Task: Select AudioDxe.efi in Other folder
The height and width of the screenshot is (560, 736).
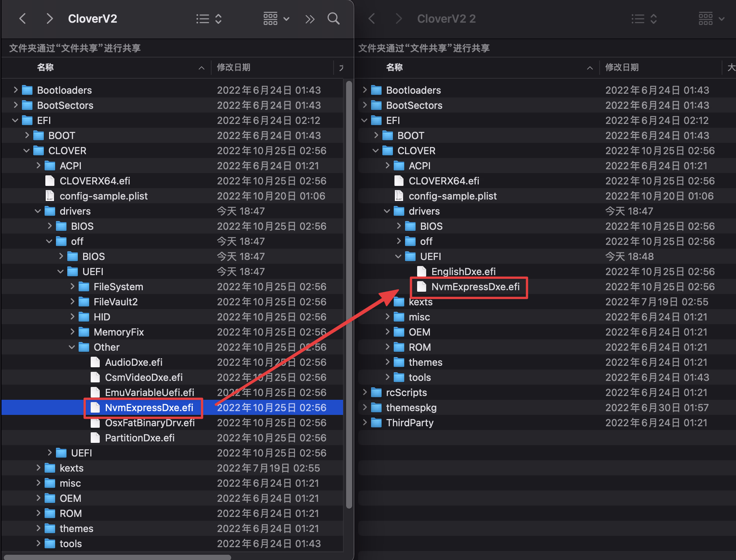Action: click(133, 362)
